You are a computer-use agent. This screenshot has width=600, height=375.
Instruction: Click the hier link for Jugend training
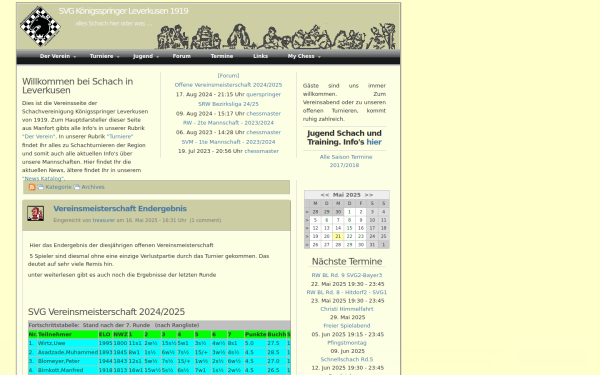coord(374,142)
